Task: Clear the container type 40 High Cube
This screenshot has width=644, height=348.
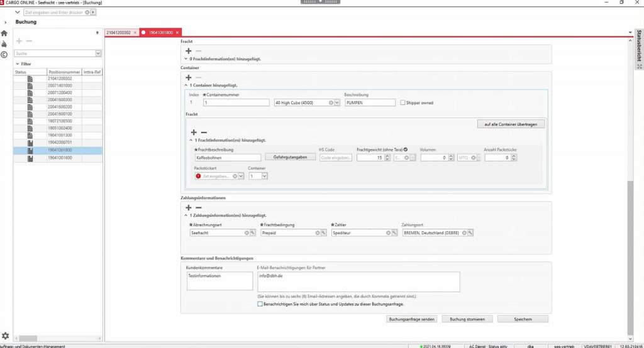Action: pos(331,102)
